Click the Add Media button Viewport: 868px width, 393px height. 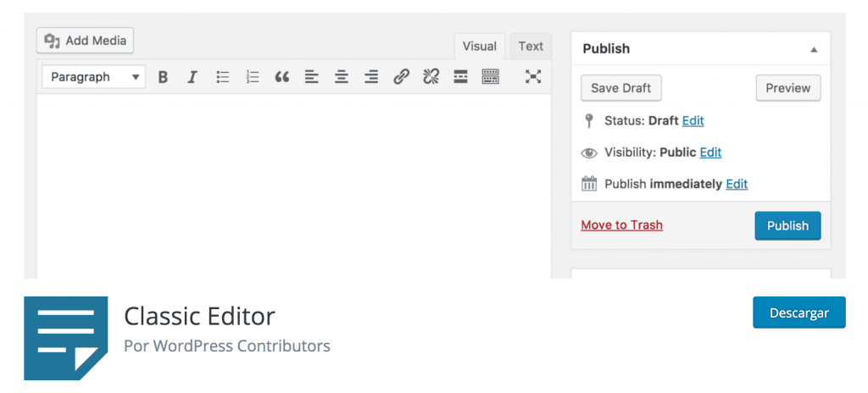coord(86,41)
